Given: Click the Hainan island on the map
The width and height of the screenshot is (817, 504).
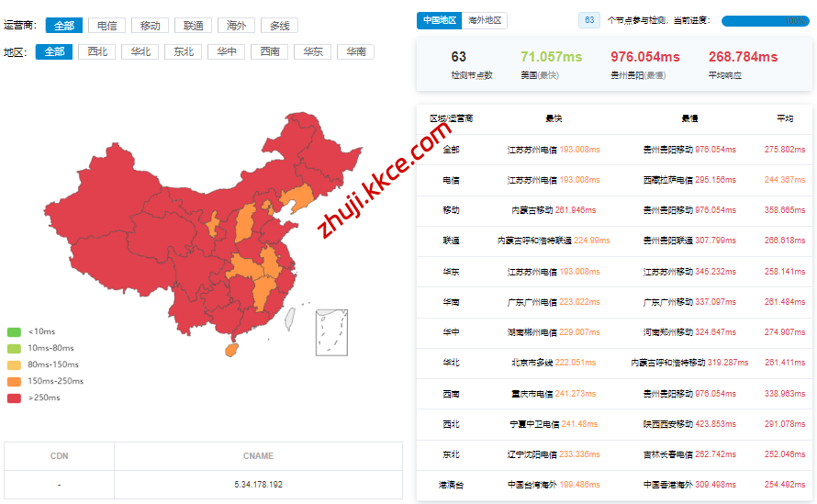Looking at the screenshot, I should pyautogui.click(x=230, y=350).
